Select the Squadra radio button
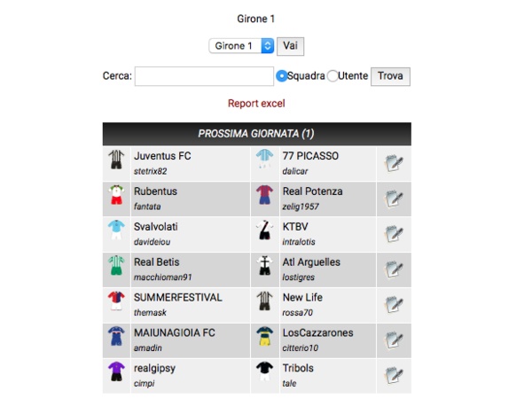This screenshot has height=414, width=532. coord(283,76)
